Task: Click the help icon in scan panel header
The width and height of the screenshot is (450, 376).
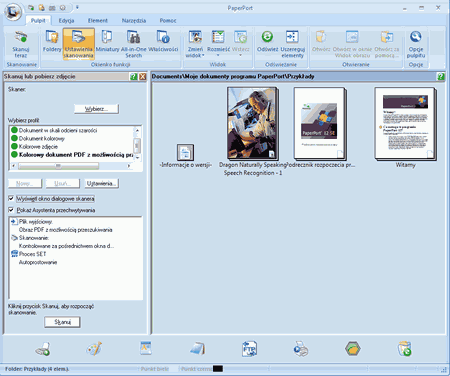Action: [x=134, y=77]
